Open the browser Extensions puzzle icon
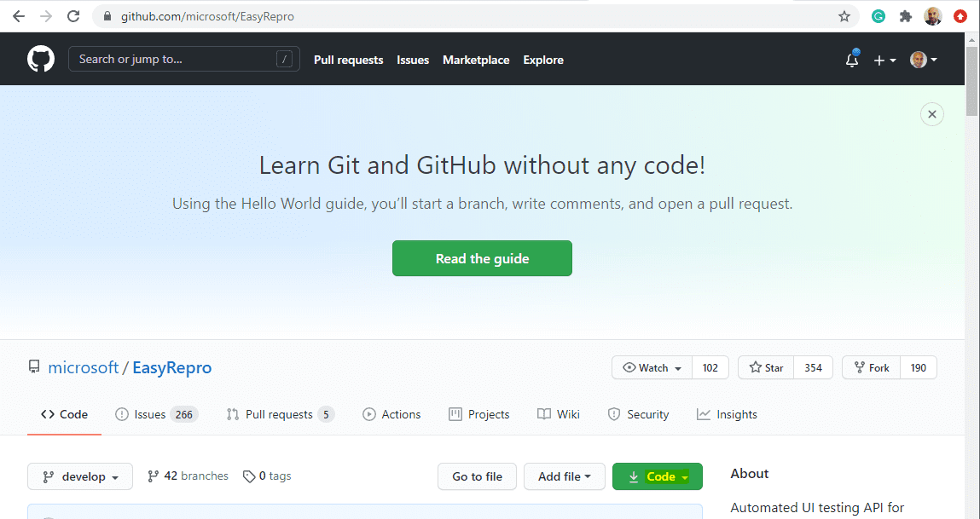The height and width of the screenshot is (519, 980). (906, 16)
